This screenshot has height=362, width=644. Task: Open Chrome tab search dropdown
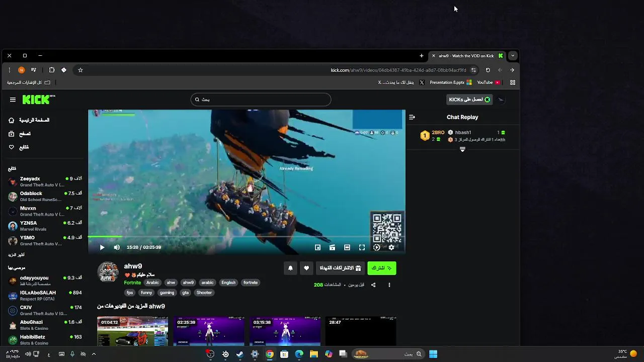(513, 56)
